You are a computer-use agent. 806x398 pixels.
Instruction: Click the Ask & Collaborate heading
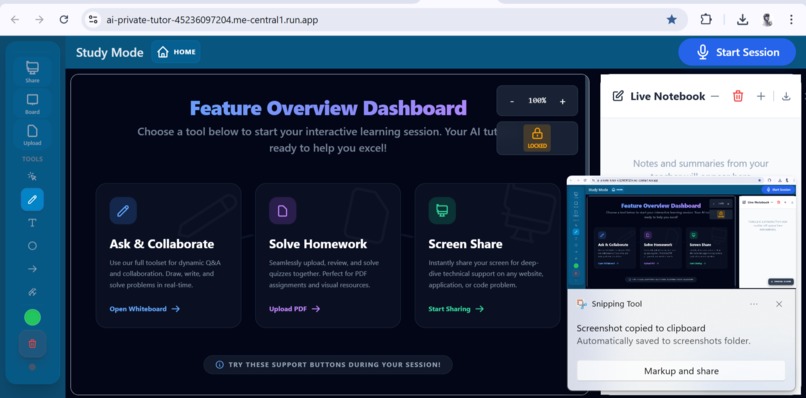point(162,244)
